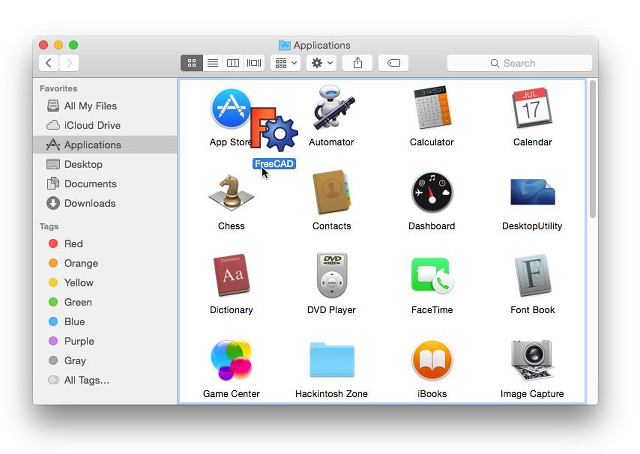Click the Favorites section header
The width and height of the screenshot is (640, 454).
[x=58, y=89]
